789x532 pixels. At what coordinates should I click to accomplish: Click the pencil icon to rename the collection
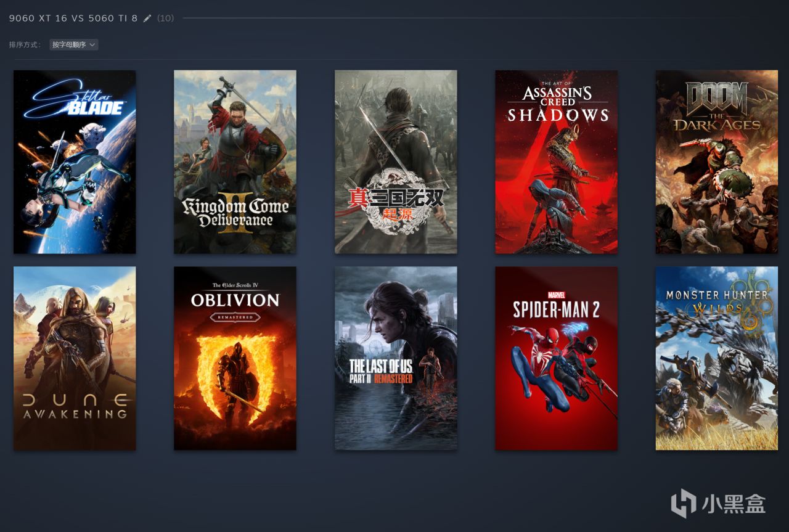tap(147, 18)
